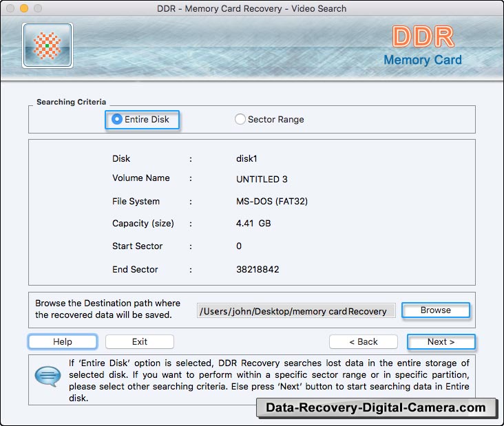Open Help
The width and height of the screenshot is (504, 426).
[63, 341]
